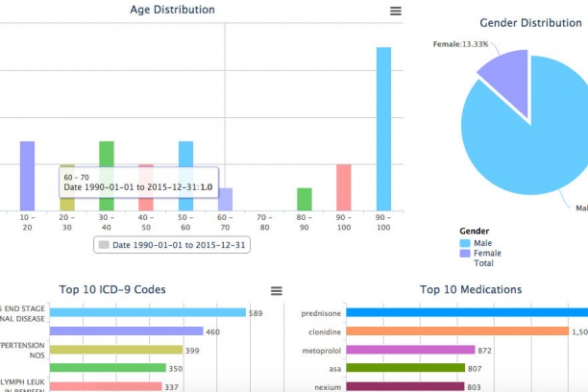Click the tallest blue bar in Age Distribution
The width and height of the screenshot is (588, 392).
tap(383, 129)
